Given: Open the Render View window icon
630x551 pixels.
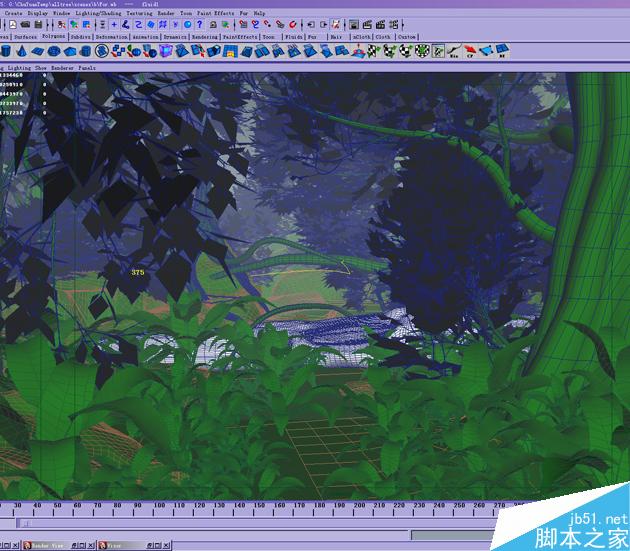Looking at the screenshot, I should tap(354, 25).
